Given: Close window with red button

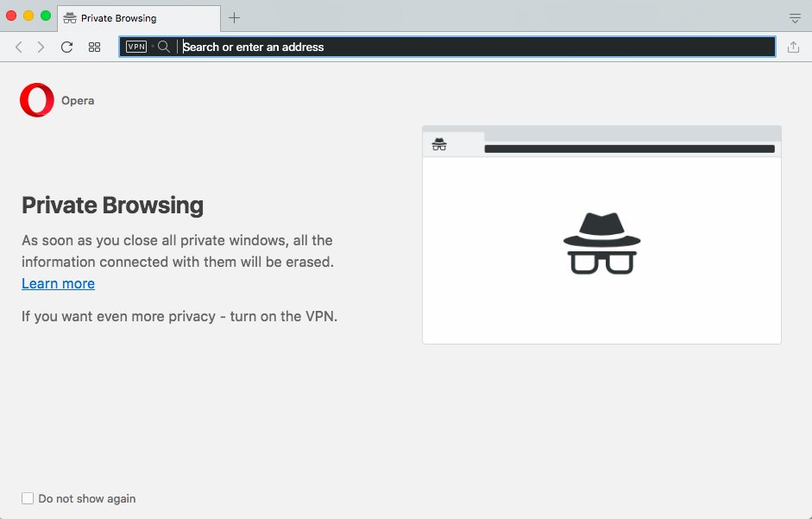Looking at the screenshot, I should pos(11,16).
